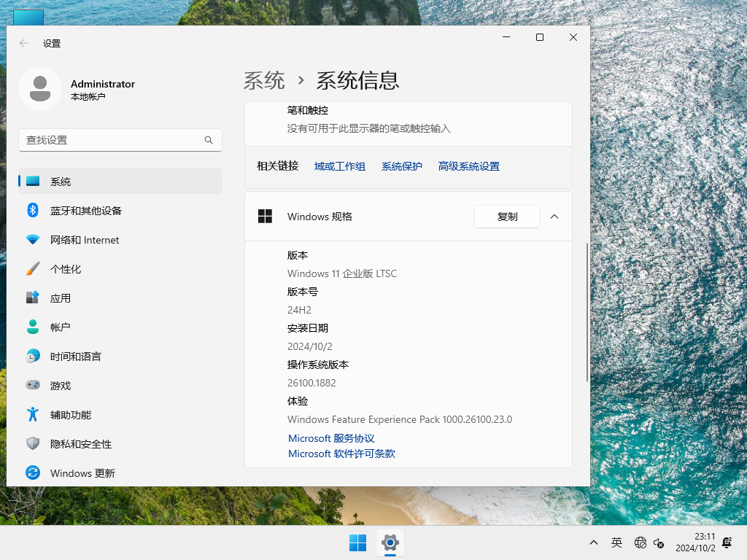
Task: Click the gamepad 游戏 icon
Action: tap(33, 385)
